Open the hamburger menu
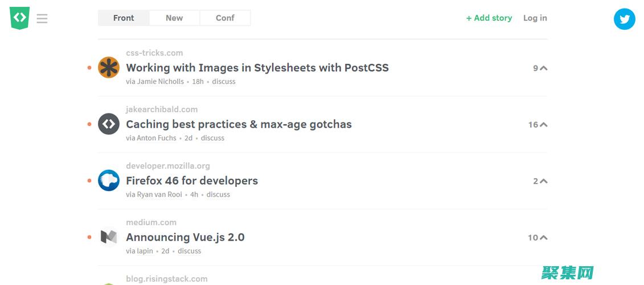This screenshot has height=285, width=644. coord(42,19)
